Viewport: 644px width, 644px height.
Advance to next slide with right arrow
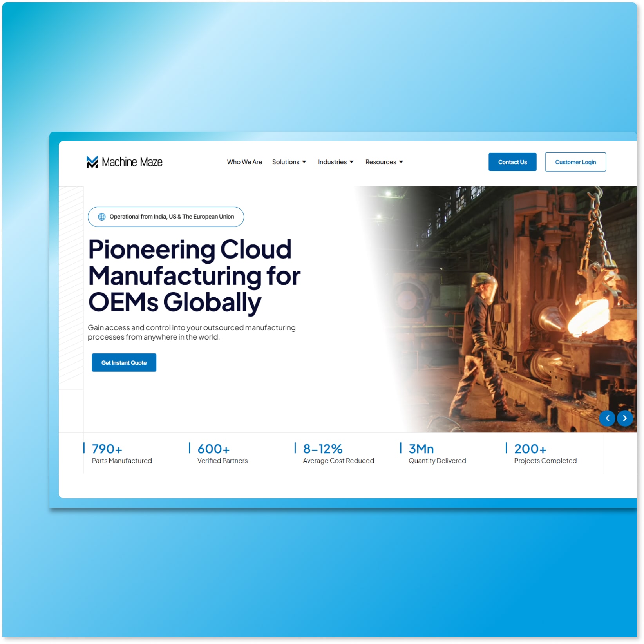625,418
